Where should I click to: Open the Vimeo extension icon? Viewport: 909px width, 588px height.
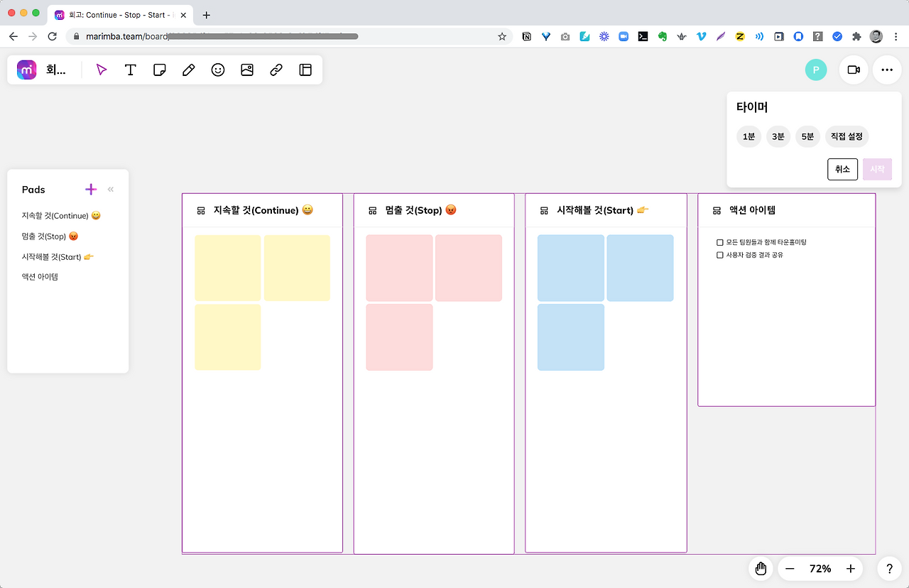702,36
